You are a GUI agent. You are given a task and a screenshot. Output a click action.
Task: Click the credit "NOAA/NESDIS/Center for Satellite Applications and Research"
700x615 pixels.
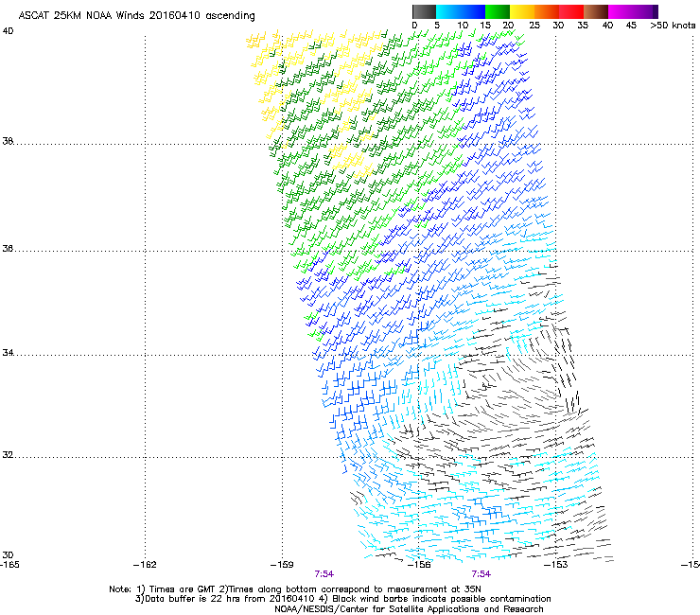point(409,609)
